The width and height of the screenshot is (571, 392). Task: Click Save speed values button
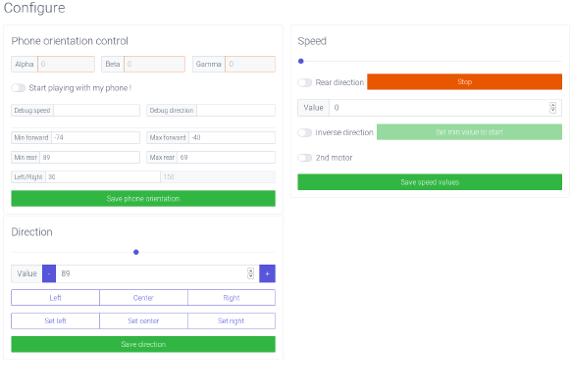click(x=430, y=182)
